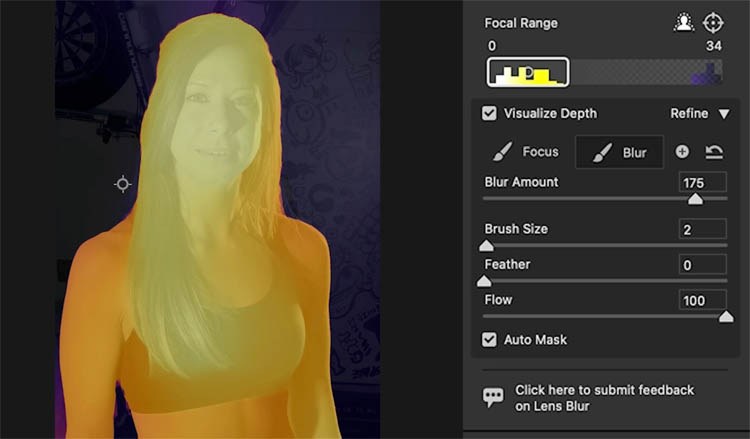The height and width of the screenshot is (439, 750).
Task: Click the Refine label text
Action: 689,113
